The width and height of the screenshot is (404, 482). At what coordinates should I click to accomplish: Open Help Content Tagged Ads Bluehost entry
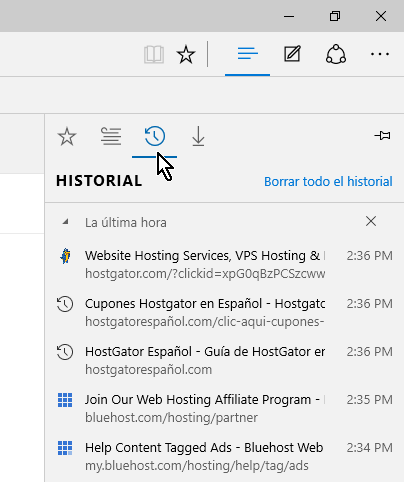(224, 456)
